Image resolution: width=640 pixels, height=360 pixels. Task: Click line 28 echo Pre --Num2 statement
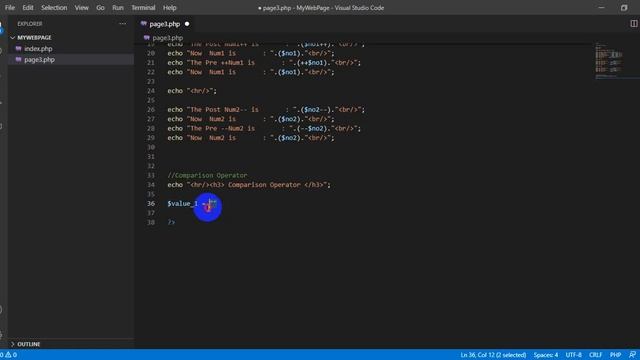[264, 129]
